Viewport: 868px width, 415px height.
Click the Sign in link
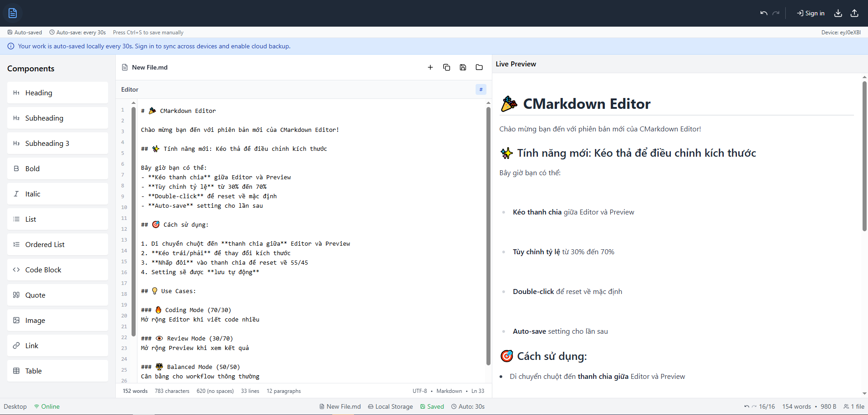pyautogui.click(x=810, y=13)
